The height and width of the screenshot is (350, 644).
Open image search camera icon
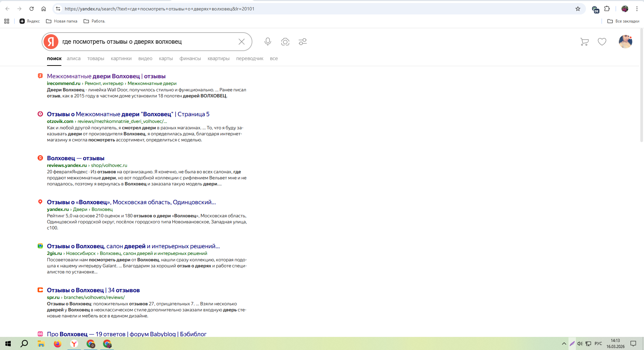[285, 42]
